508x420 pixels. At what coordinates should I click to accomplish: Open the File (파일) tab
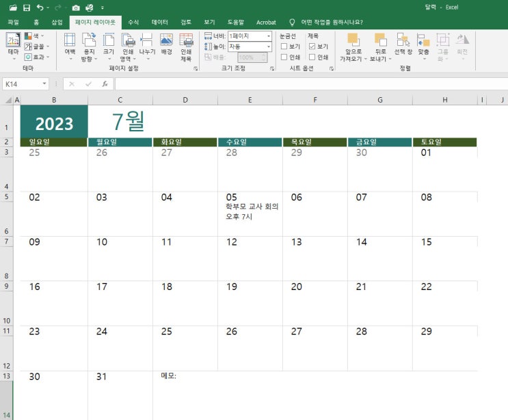13,22
